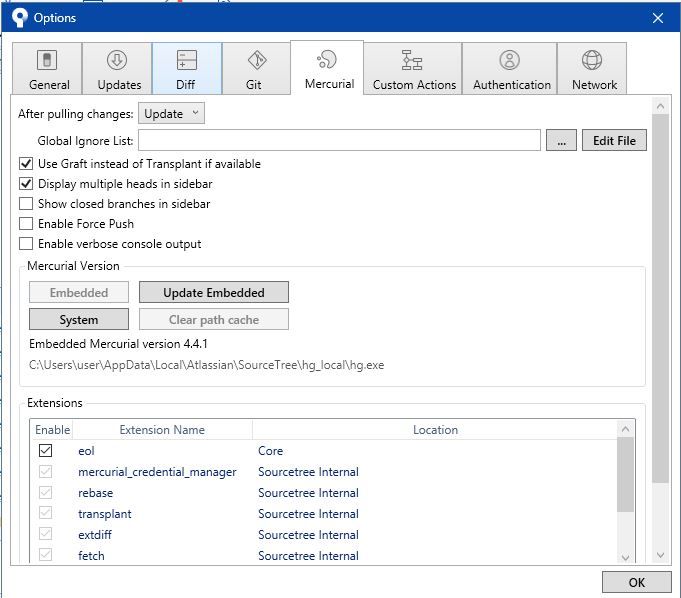
Task: Toggle the mercurial_credential_manager extension checkbox
Action: click(46, 471)
